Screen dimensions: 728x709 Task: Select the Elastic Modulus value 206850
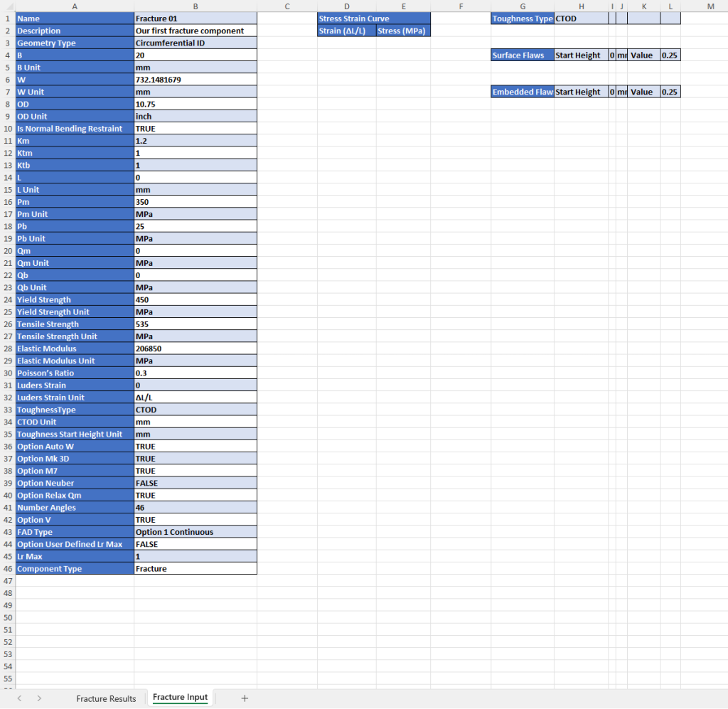tap(195, 348)
